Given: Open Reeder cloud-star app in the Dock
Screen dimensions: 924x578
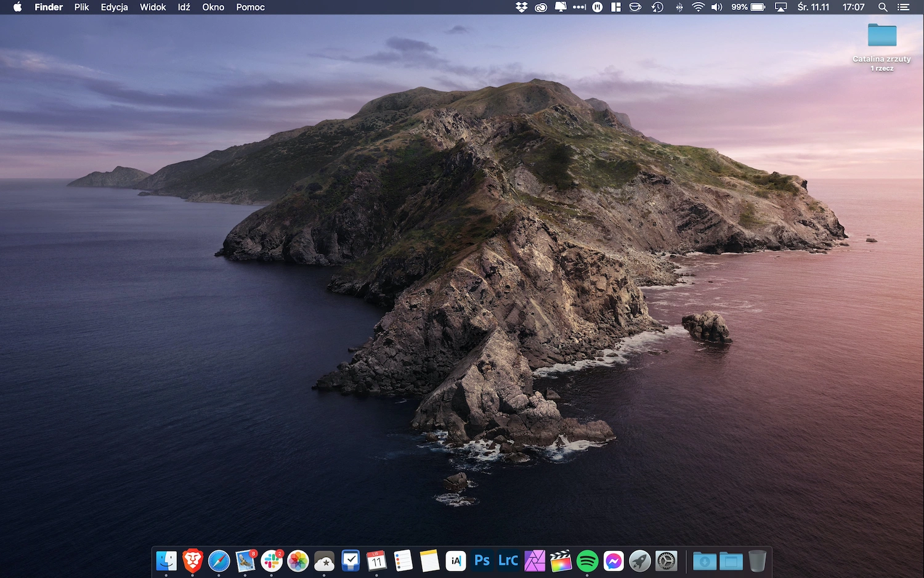Looking at the screenshot, I should [324, 561].
